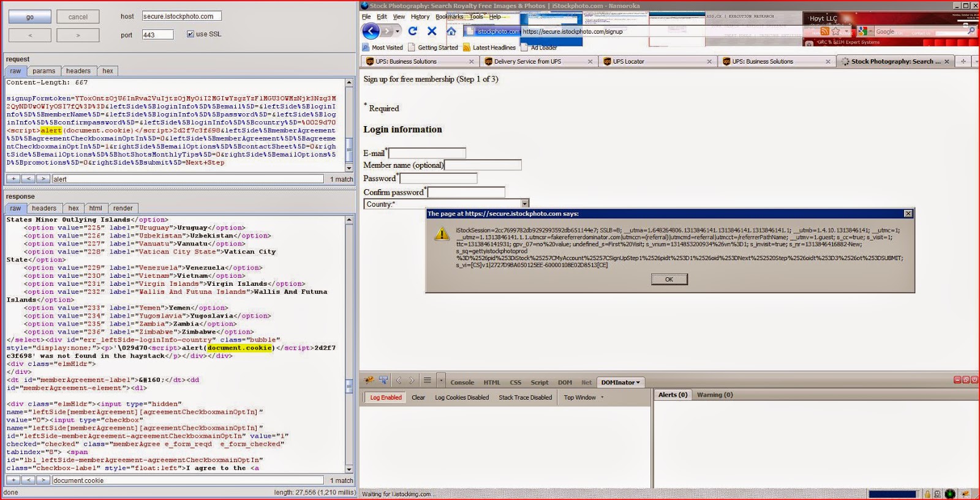Expand the Top Window dropdown
The width and height of the screenshot is (980, 500).
pos(584,397)
